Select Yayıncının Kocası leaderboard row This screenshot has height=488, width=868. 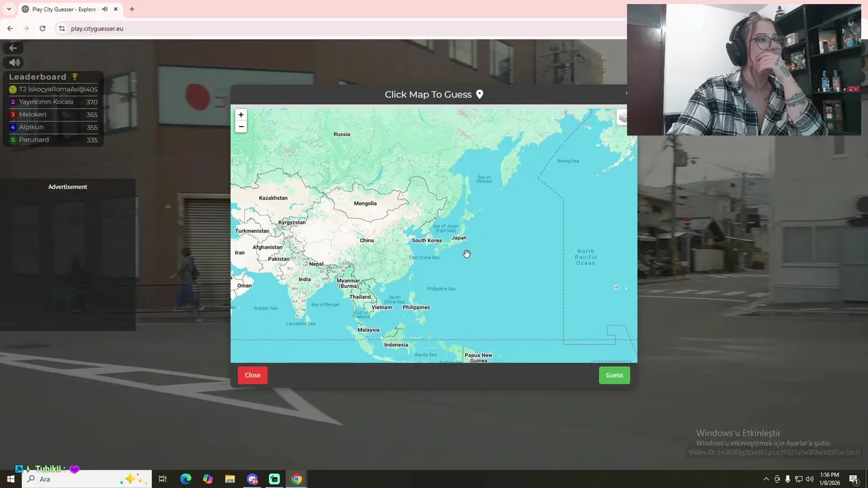coord(54,102)
